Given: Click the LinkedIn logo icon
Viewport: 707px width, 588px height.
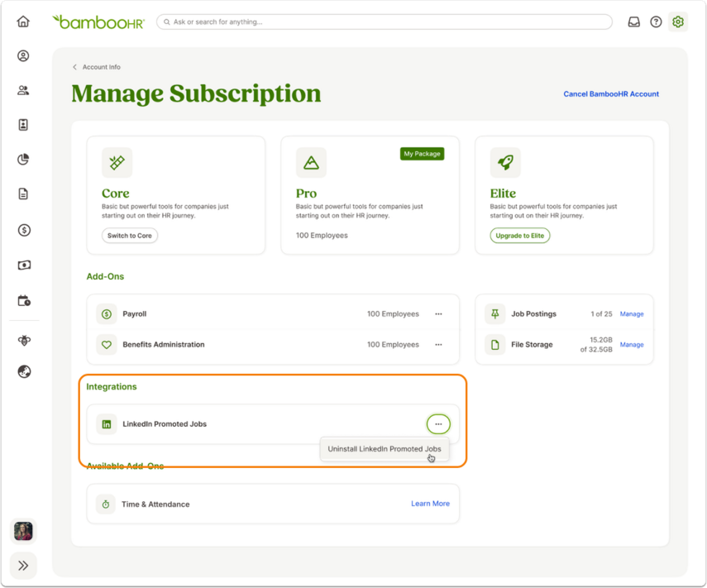Looking at the screenshot, I should [x=107, y=424].
